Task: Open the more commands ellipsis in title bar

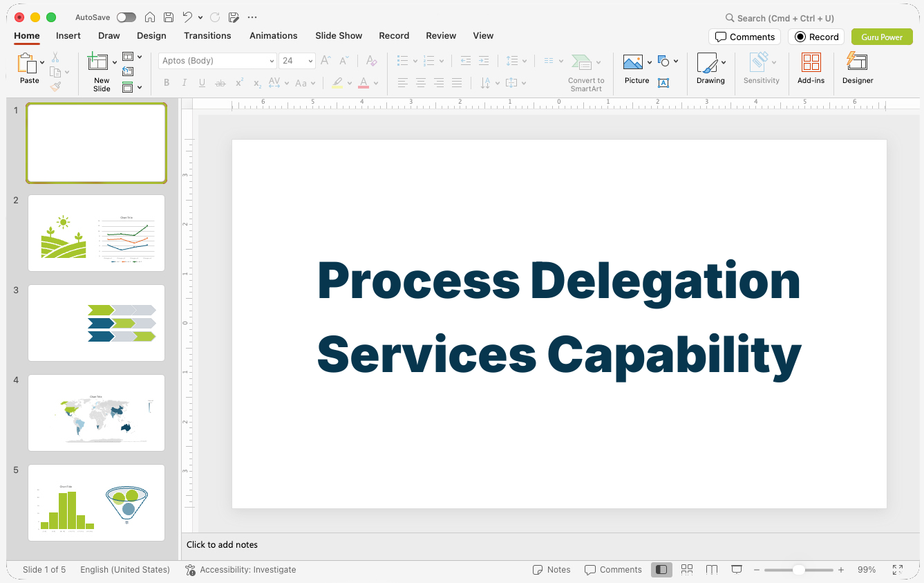Action: pos(252,17)
